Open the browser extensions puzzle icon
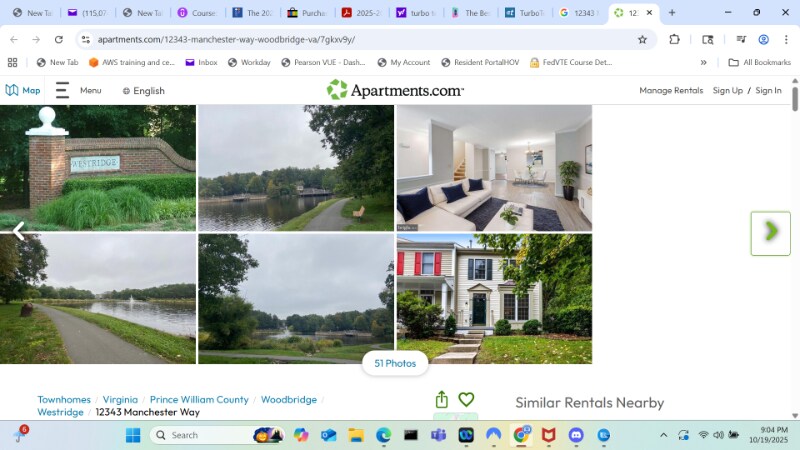Screen dimensions: 800x450 675,39
